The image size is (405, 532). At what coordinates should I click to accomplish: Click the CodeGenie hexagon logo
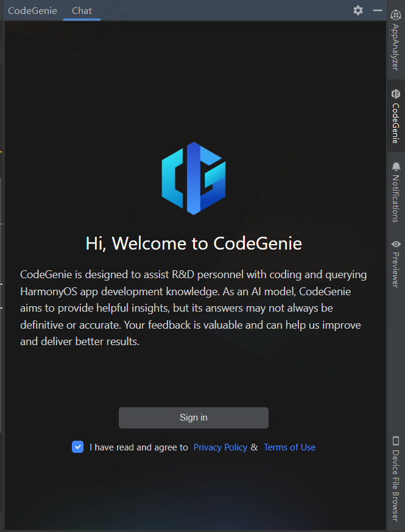click(194, 178)
